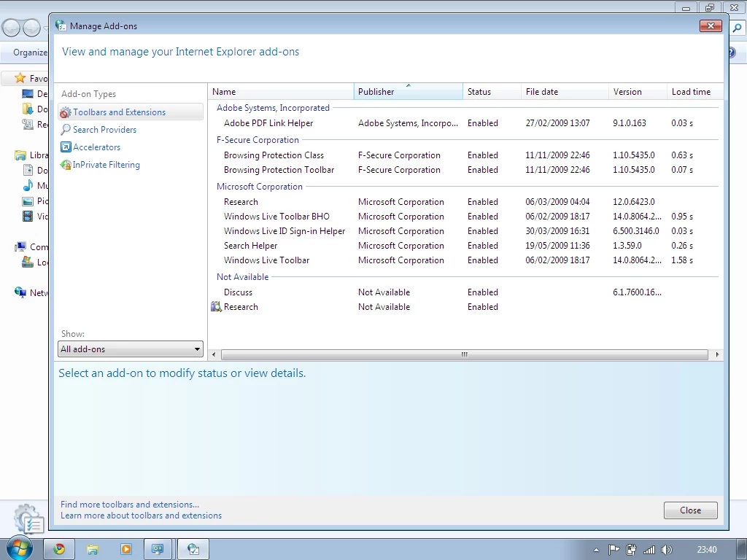The image size is (747, 560).
Task: Click the volume speaker tray icon
Action: click(x=667, y=550)
